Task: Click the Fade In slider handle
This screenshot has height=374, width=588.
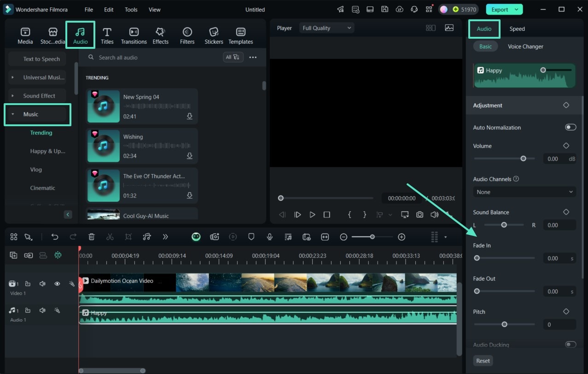Action: click(477, 258)
